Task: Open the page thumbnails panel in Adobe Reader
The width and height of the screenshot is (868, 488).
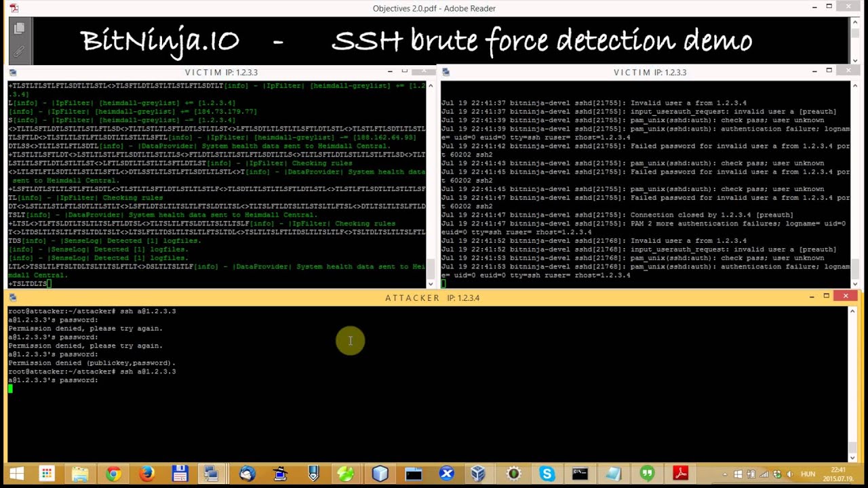Action: pyautogui.click(x=19, y=28)
